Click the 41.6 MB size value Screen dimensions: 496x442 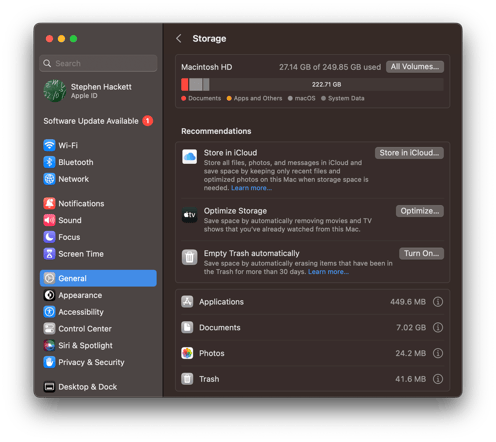[410, 379]
